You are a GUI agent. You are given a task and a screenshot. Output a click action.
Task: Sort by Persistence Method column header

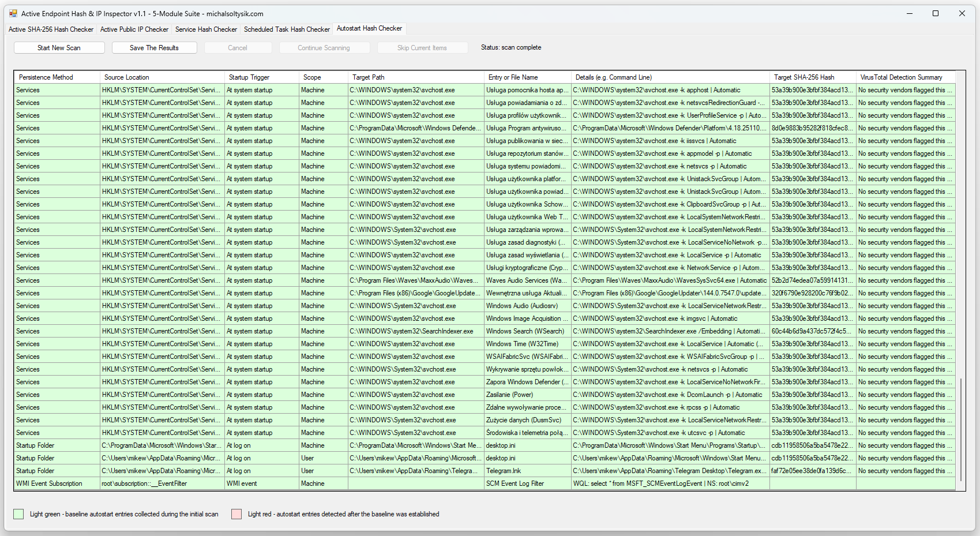(x=46, y=77)
